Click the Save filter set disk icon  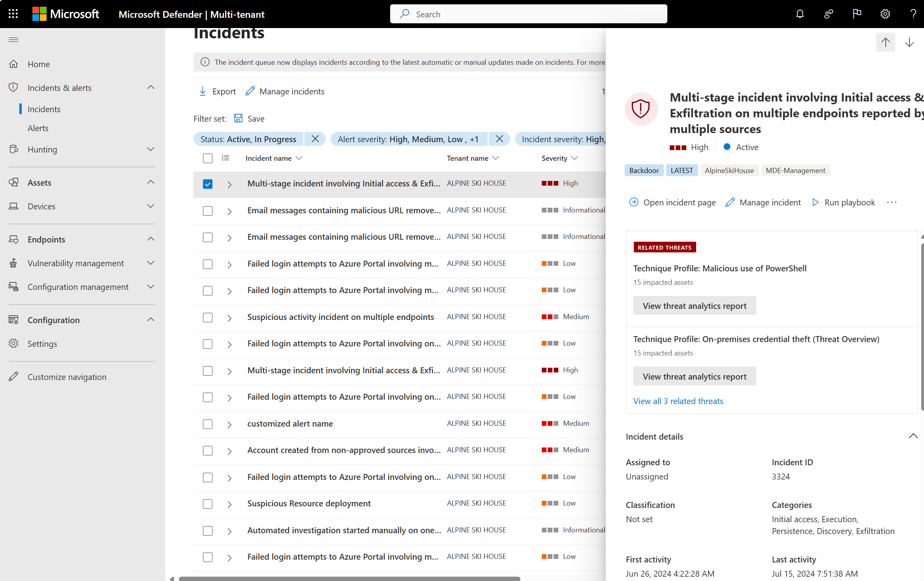click(238, 118)
